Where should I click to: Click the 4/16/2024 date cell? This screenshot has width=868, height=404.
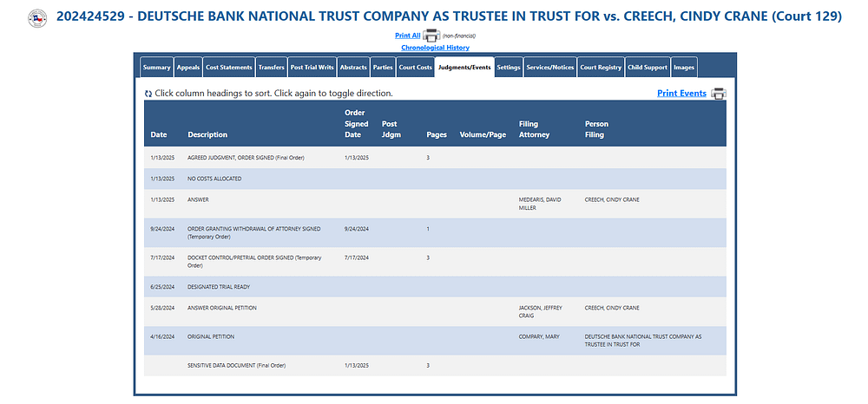click(x=163, y=336)
